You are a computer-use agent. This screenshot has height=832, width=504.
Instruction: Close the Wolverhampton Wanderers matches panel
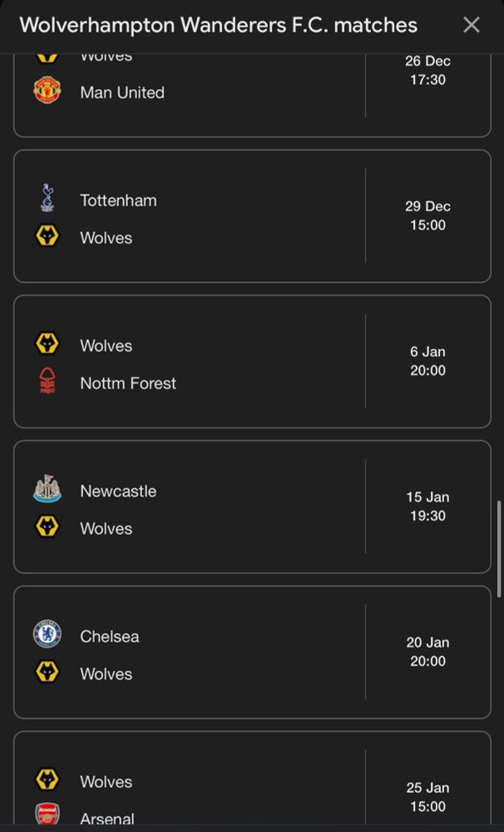coord(472,25)
